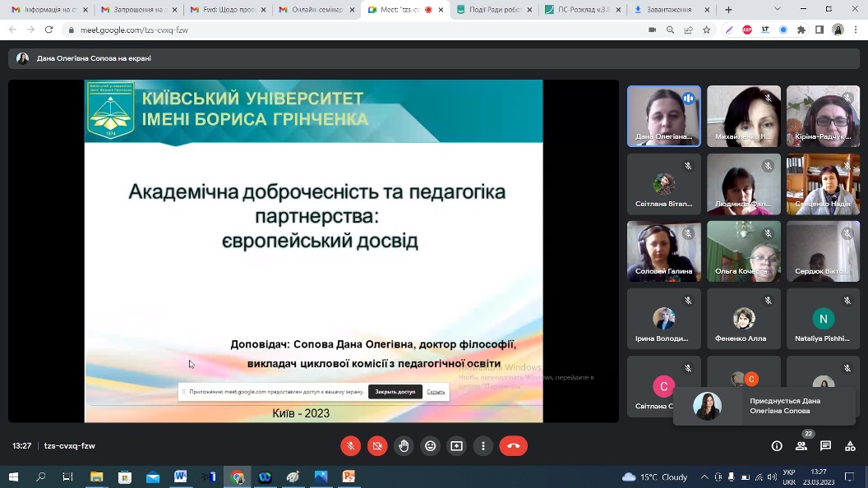Leave the call with the red hangup button

pos(513,446)
